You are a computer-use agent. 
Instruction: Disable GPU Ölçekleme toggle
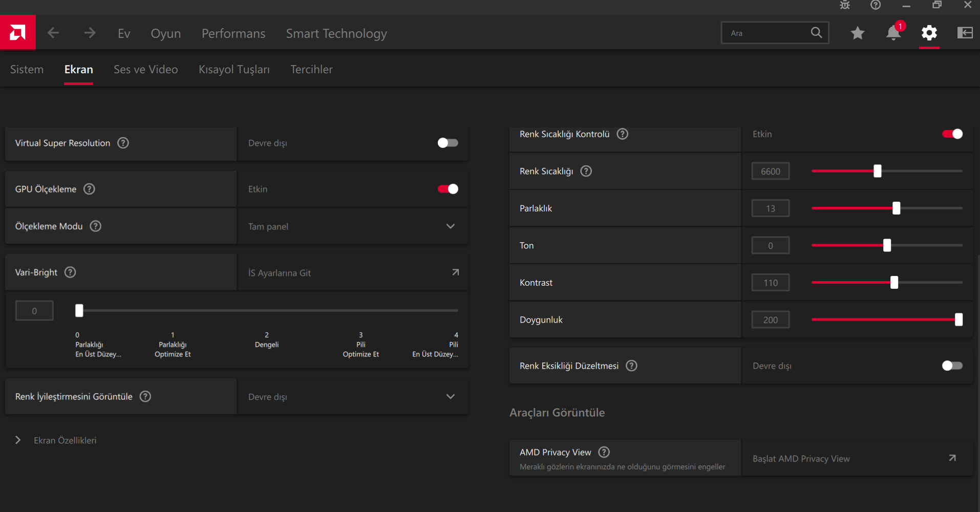(448, 189)
